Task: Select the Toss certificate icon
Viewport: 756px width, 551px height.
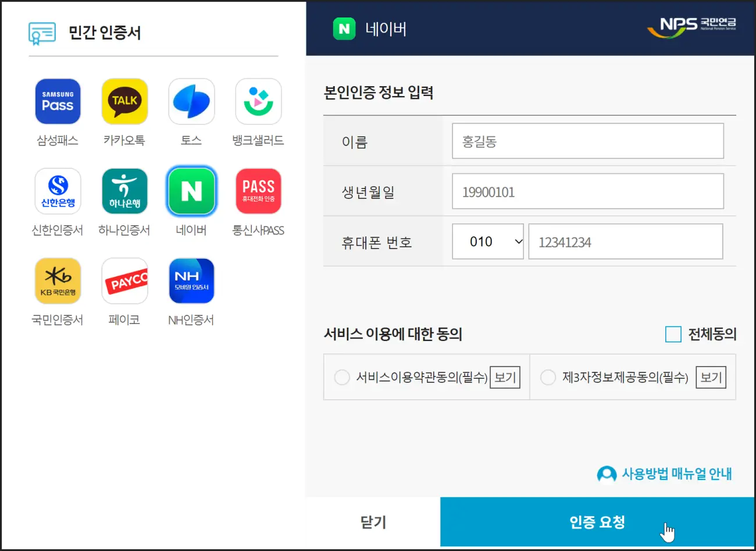Action: tap(191, 102)
